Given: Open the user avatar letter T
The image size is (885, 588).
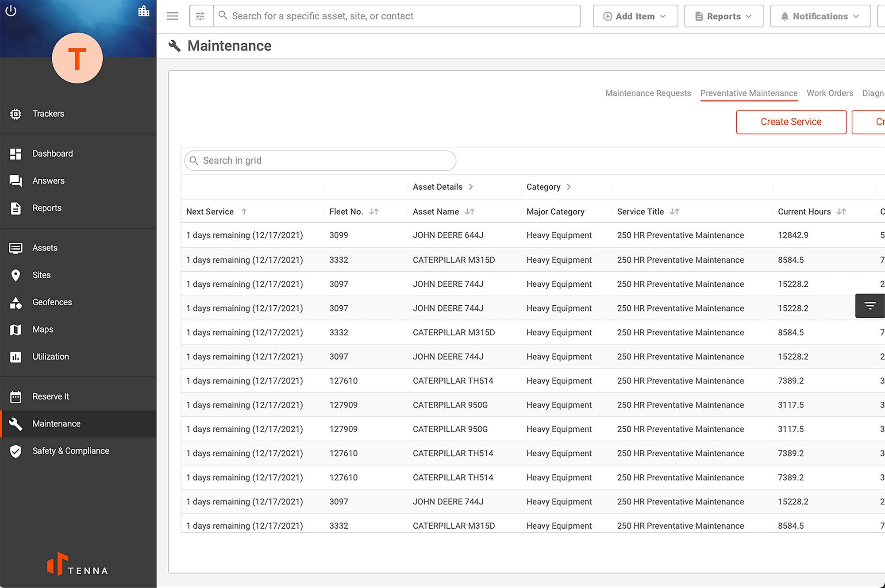Looking at the screenshot, I should [x=77, y=58].
